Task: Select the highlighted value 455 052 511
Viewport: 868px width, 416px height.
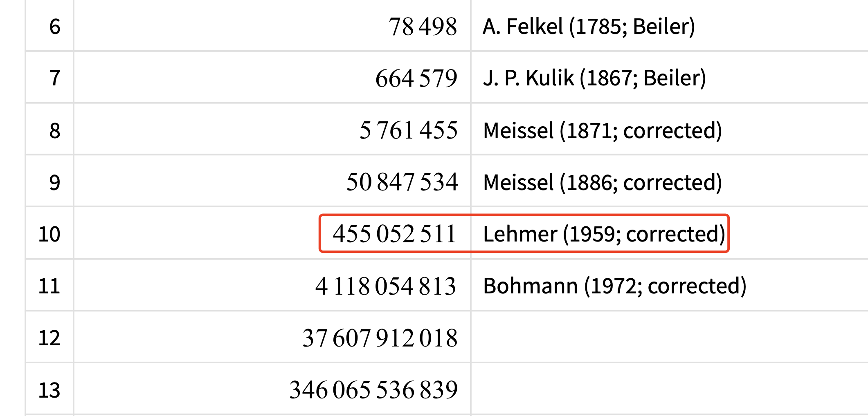Action: 394,234
